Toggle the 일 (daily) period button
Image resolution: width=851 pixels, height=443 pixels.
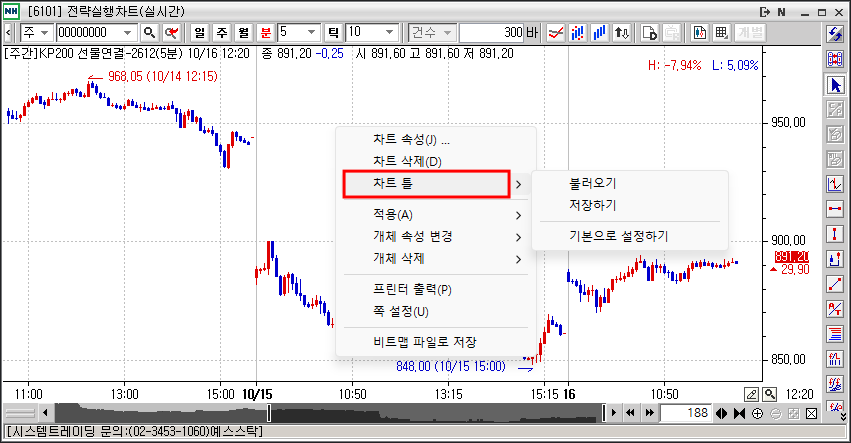point(200,33)
